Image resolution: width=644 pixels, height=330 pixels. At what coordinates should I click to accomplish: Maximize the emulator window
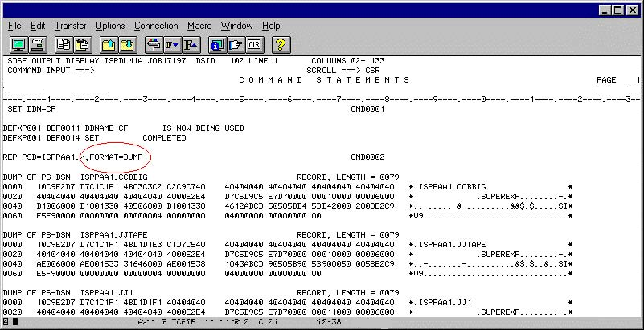pos(617,10)
